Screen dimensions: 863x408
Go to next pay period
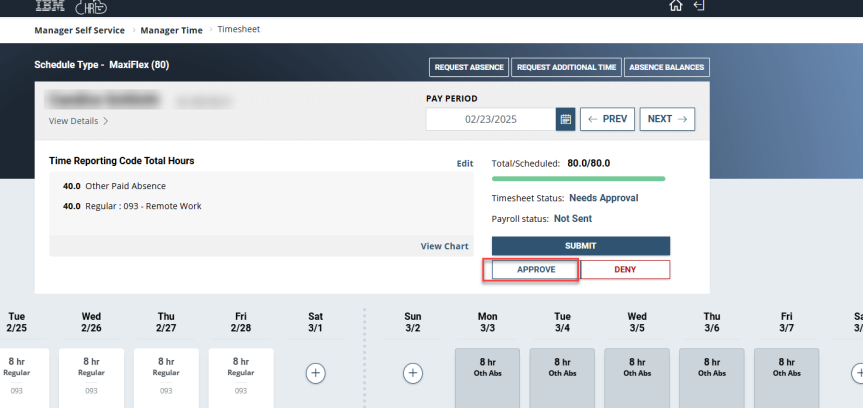pos(667,119)
